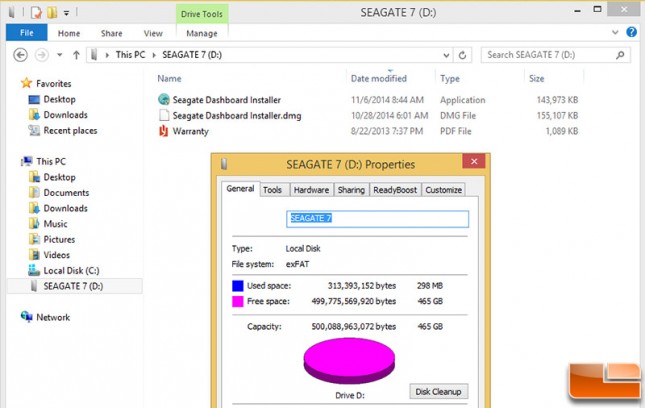Screen dimensions: 645x408
Task: Click the magenta Free space swatch
Action: 238,301
